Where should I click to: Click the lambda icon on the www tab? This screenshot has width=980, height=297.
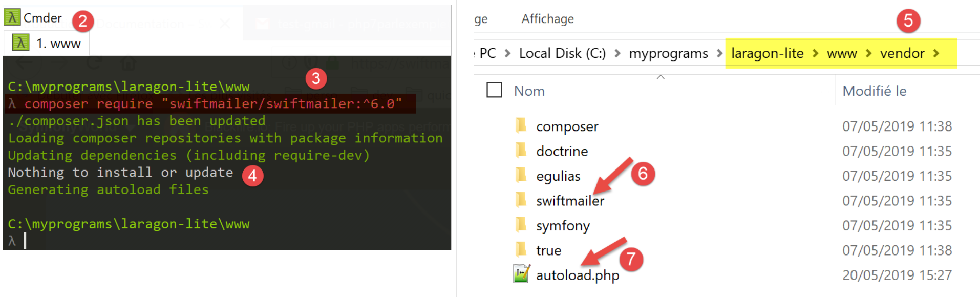coord(20,43)
